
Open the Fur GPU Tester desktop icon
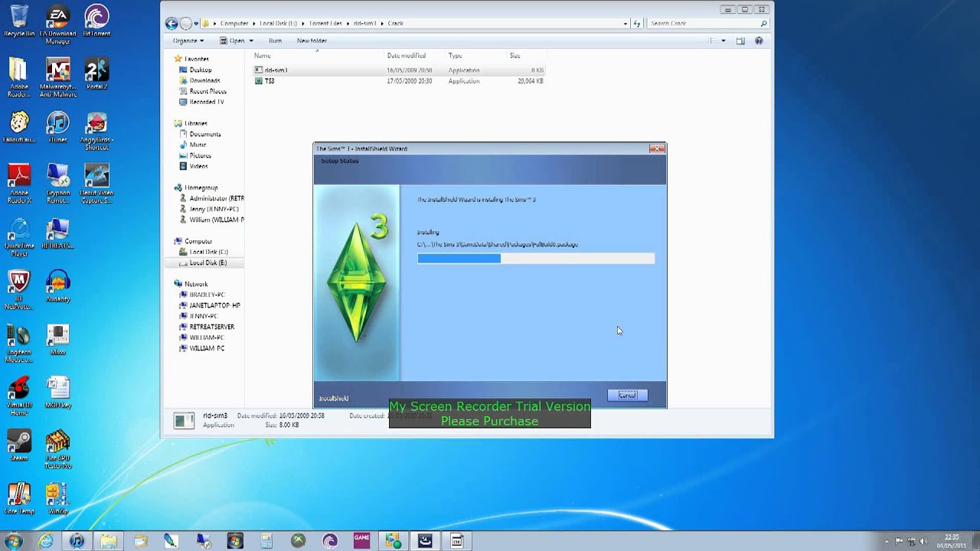pos(57,448)
